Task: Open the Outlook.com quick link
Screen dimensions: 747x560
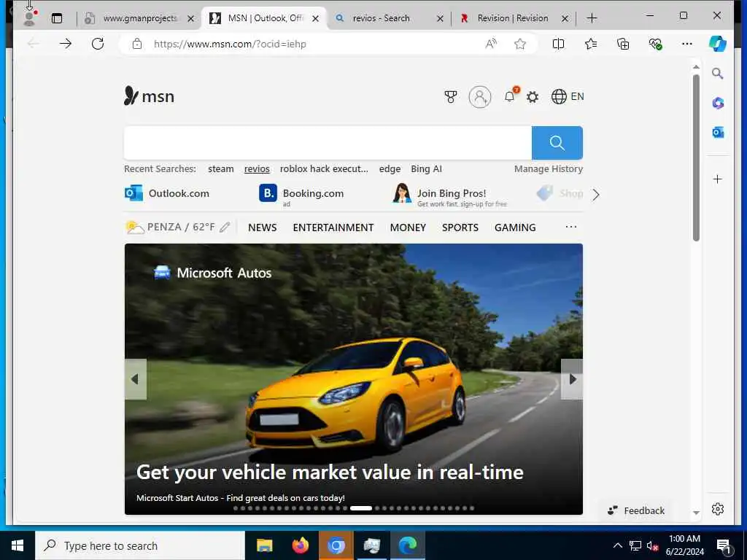Action: (167, 193)
